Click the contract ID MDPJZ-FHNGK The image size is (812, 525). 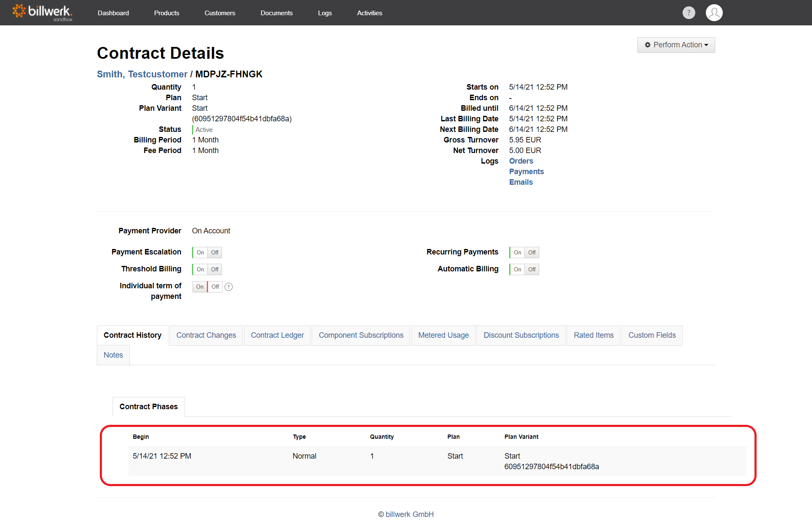click(229, 74)
